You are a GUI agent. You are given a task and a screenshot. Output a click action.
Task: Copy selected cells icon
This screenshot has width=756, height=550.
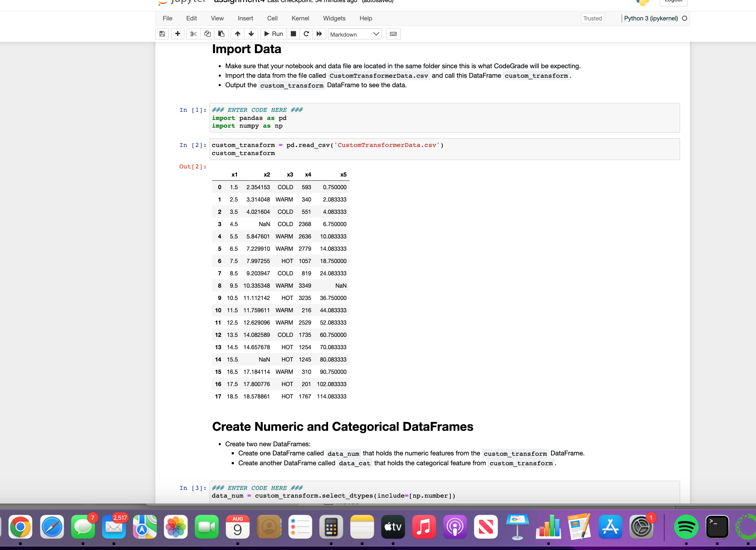(x=207, y=34)
